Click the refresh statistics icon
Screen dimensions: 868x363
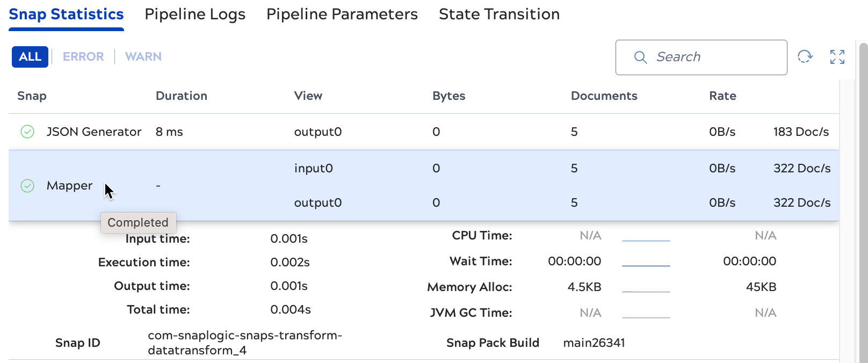coord(805,56)
